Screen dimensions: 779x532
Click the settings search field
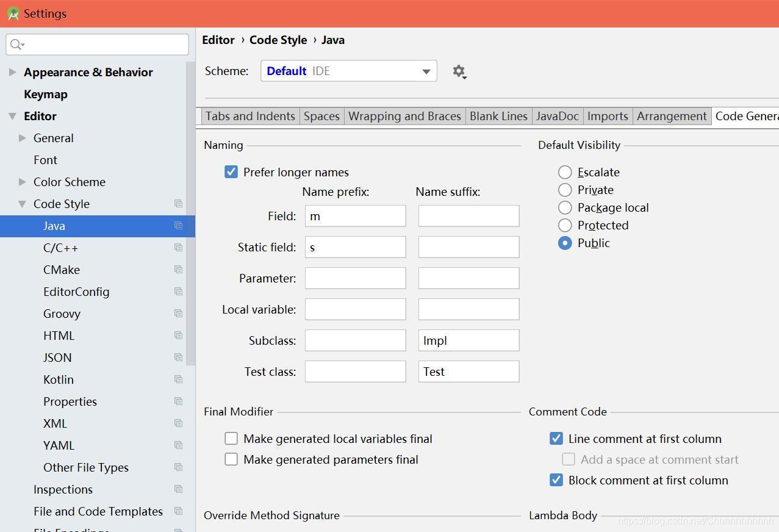(x=98, y=45)
